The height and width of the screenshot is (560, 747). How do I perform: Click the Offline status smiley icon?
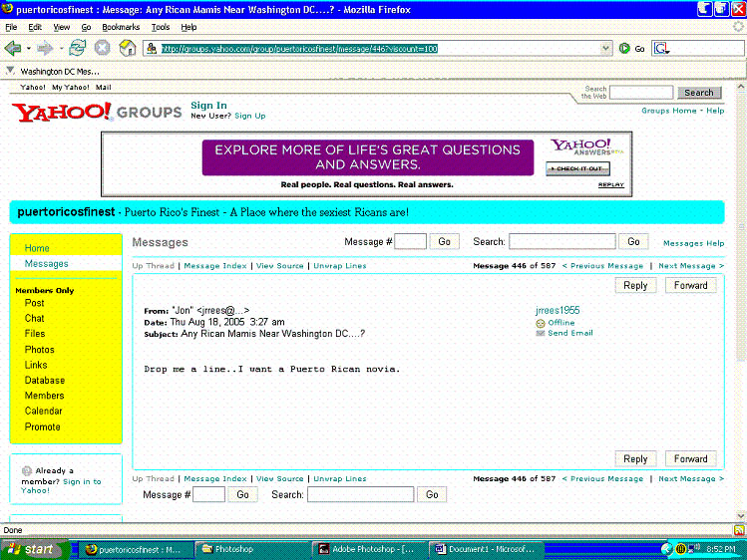click(541, 323)
